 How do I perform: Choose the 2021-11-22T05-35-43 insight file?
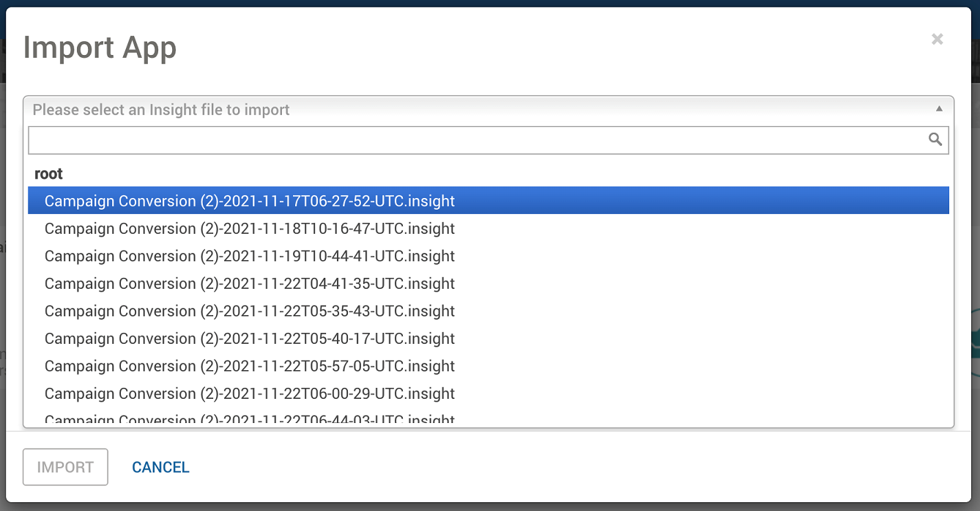[250, 311]
